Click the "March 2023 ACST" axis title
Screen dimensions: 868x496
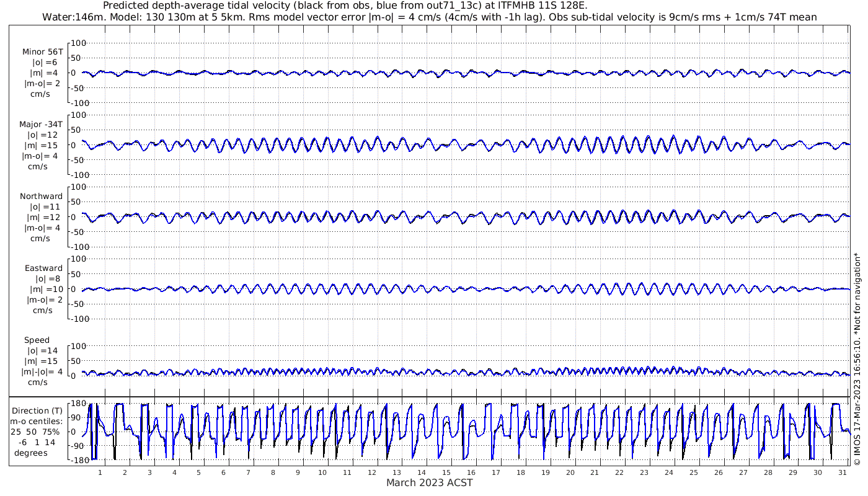point(430,482)
